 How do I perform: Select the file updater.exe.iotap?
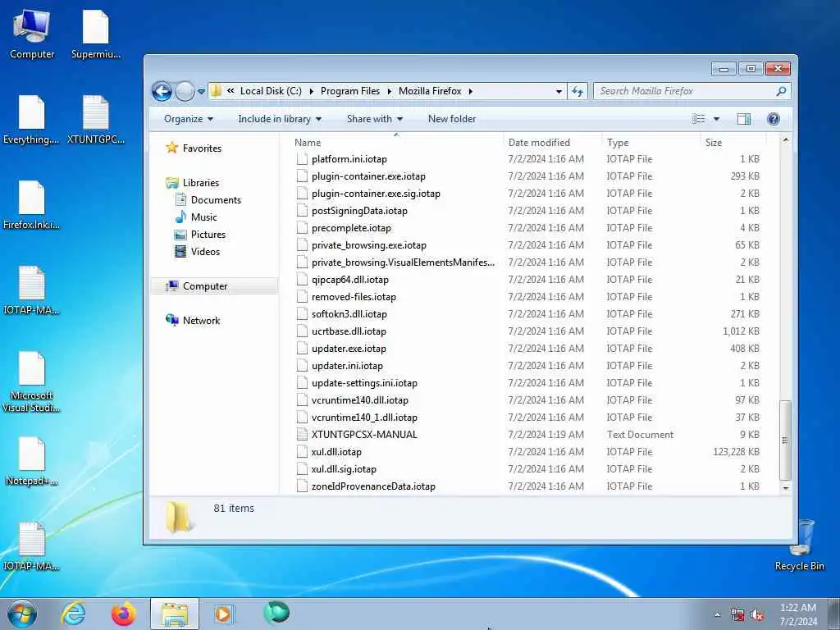point(349,348)
